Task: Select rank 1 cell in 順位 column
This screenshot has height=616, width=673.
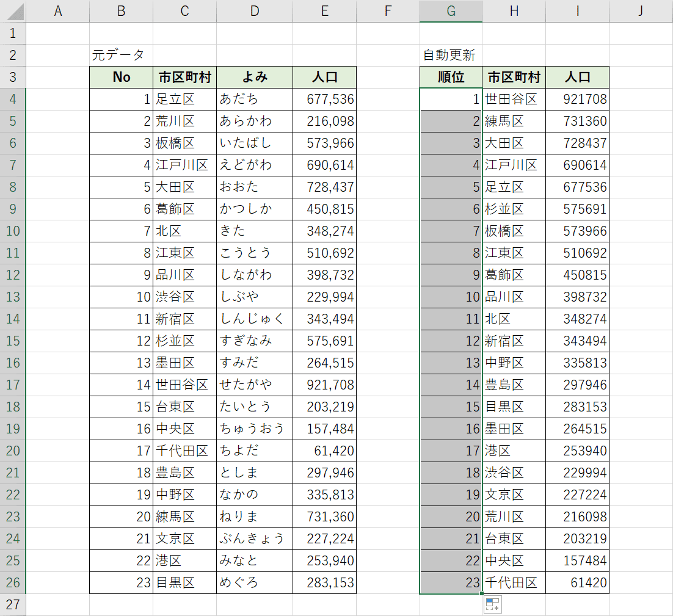Action: click(451, 99)
